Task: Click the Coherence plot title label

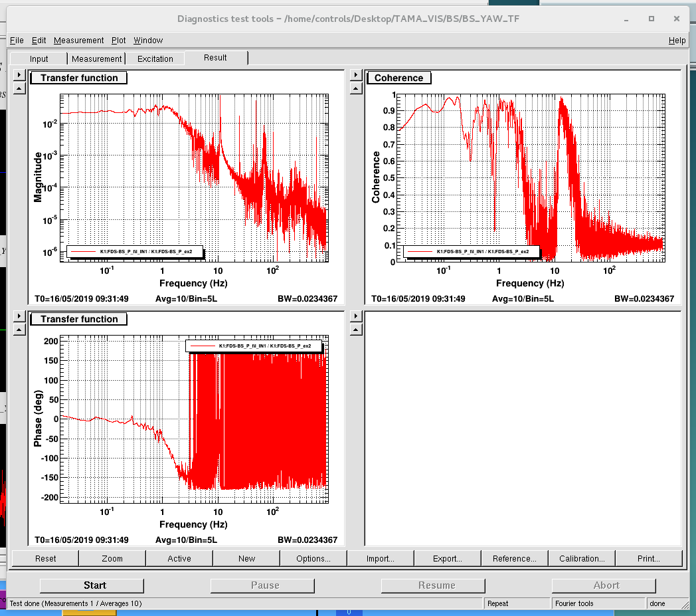Action: pyautogui.click(x=398, y=78)
